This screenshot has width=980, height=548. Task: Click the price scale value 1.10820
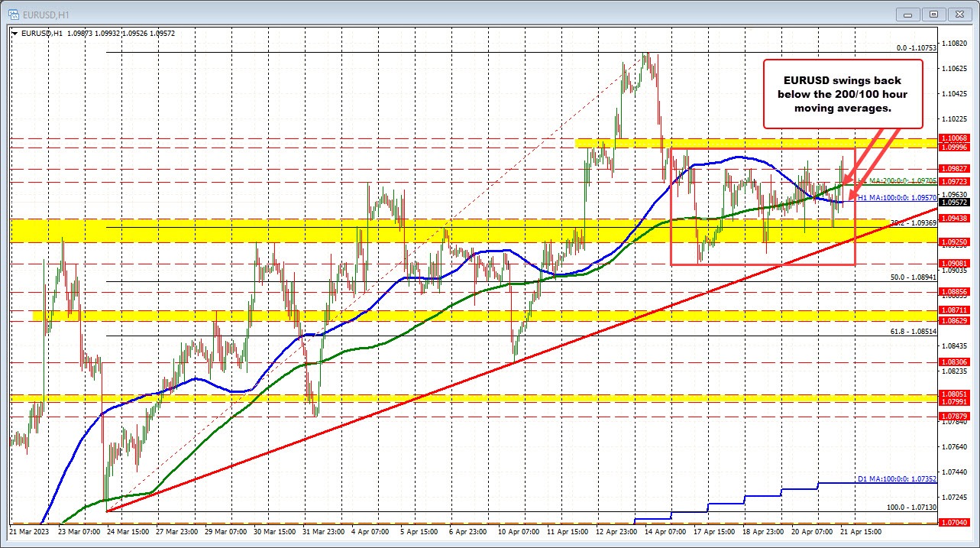click(x=956, y=44)
